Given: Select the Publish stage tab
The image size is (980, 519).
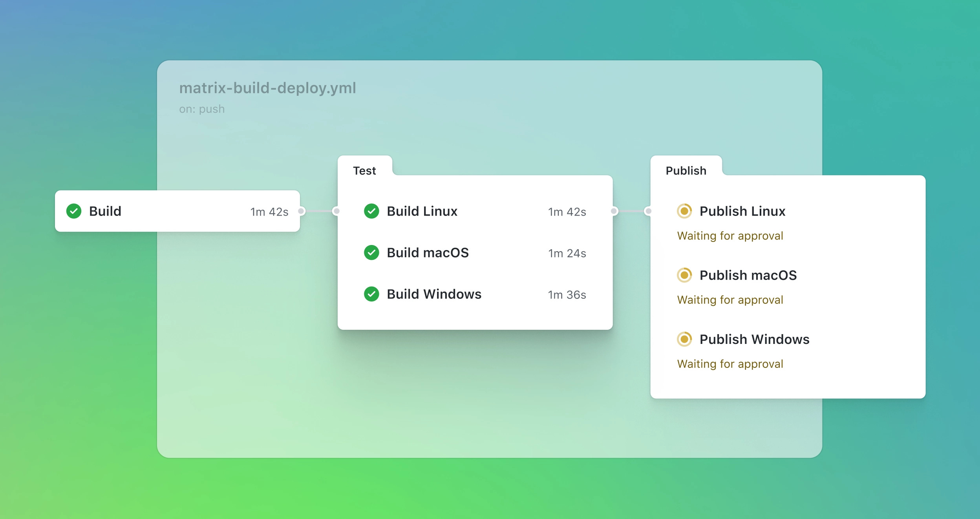Looking at the screenshot, I should [686, 171].
